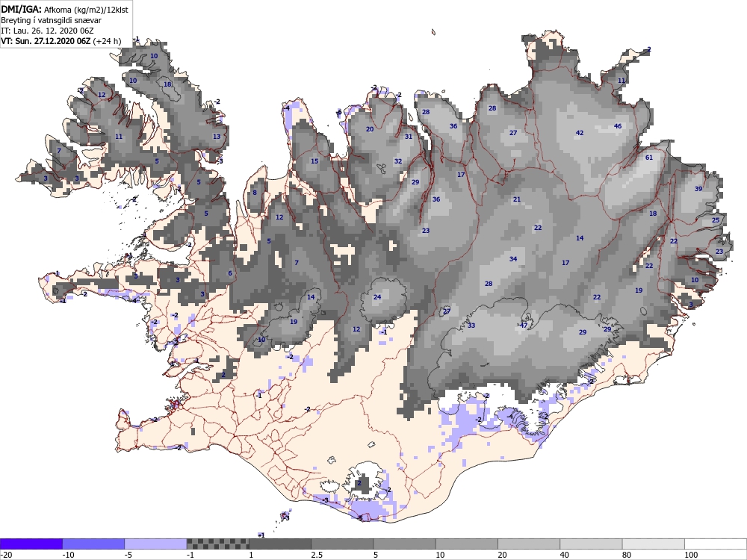Click the map value '47' on the glacier
The image size is (747, 560).
(524, 326)
